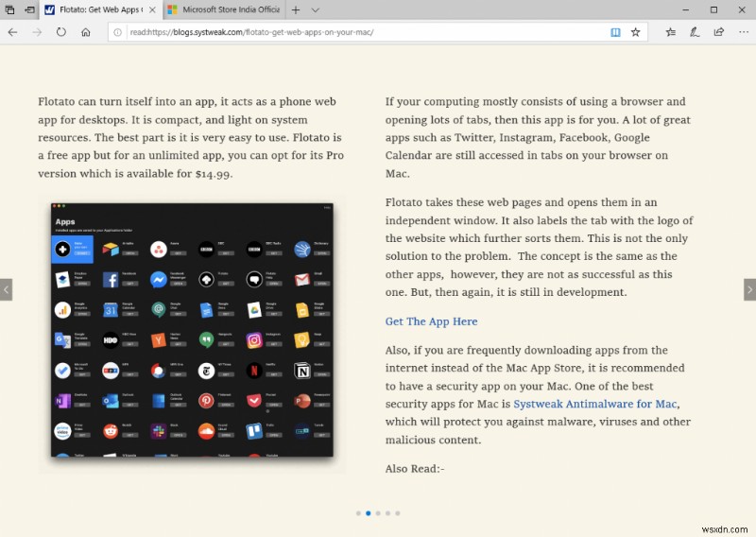The height and width of the screenshot is (537, 756).
Task: Toggle Reading view book icon
Action: point(615,32)
